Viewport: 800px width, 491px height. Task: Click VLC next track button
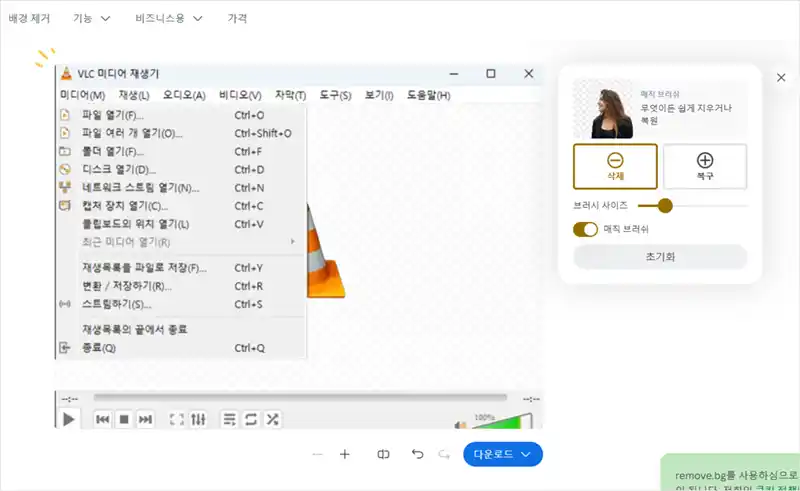click(x=145, y=420)
